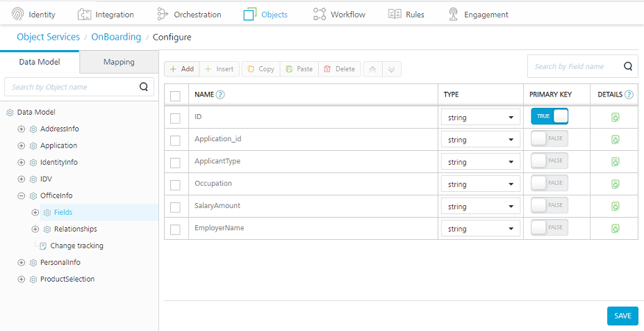Open the Workflow menu

pyautogui.click(x=339, y=14)
